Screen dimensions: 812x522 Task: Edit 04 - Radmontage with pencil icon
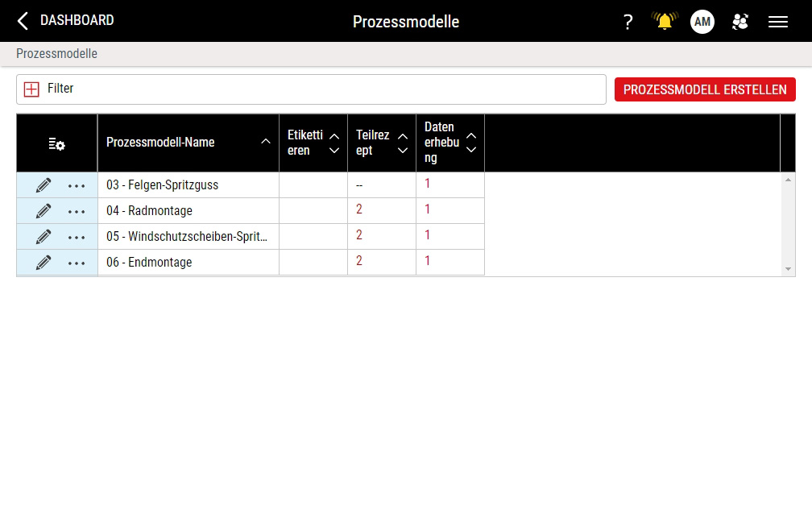[43, 211]
